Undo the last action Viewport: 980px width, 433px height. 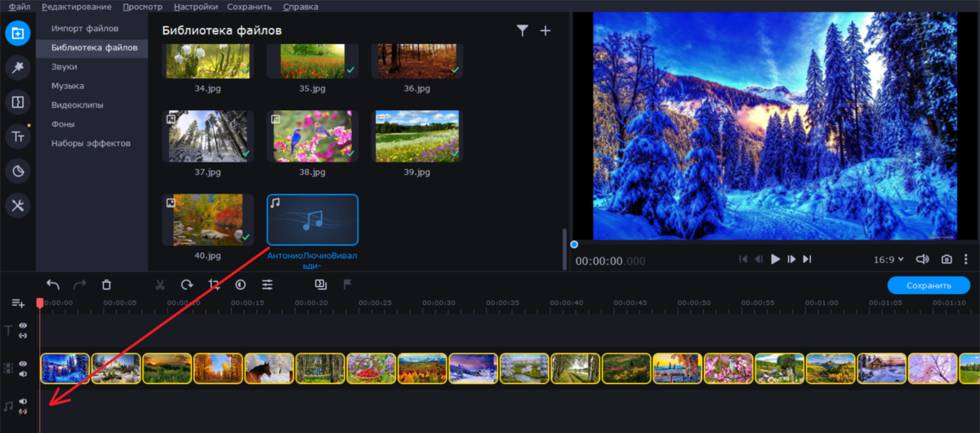click(x=53, y=284)
